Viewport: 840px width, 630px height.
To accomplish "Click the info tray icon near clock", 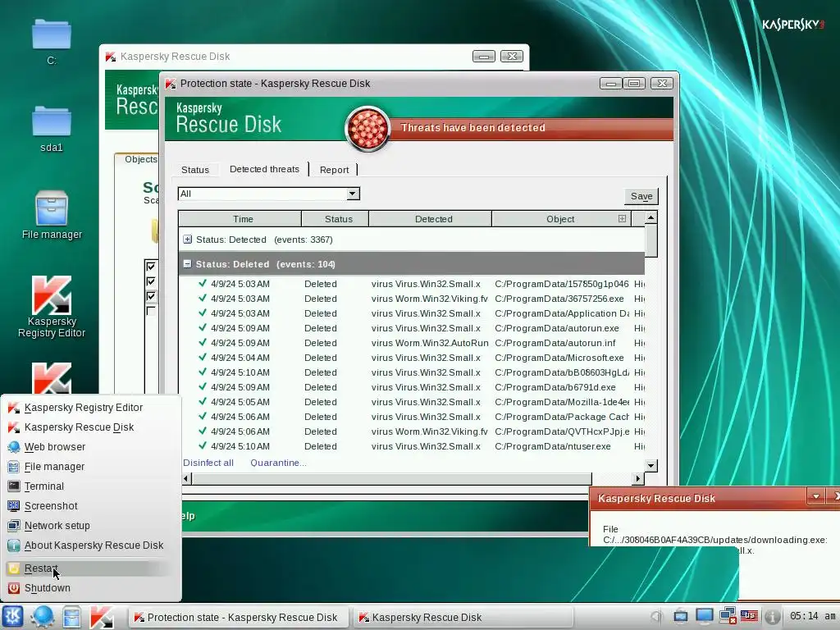I will (771, 617).
